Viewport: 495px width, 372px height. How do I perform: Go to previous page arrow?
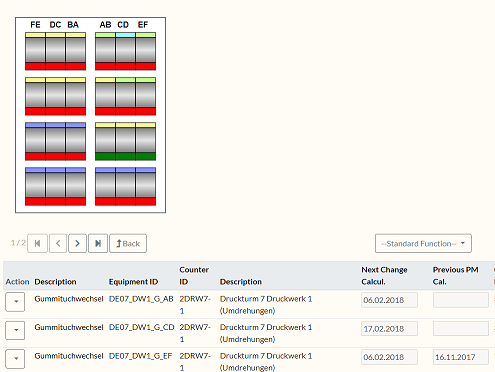point(58,243)
